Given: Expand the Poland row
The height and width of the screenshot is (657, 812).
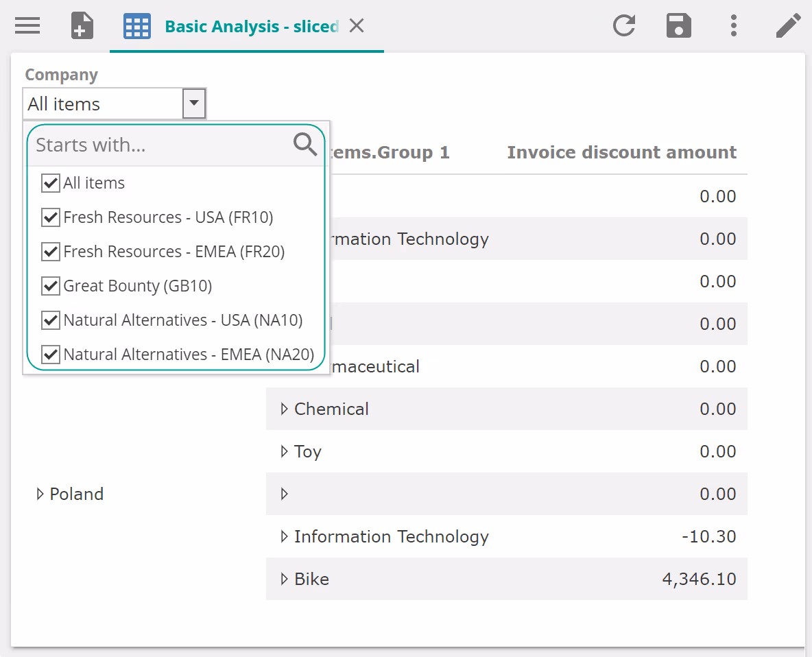Looking at the screenshot, I should 40,494.
